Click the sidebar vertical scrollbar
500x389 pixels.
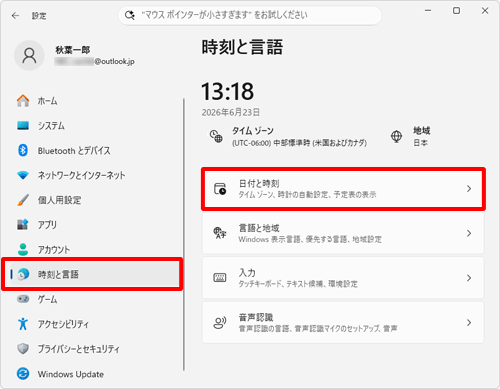pyautogui.click(x=184, y=234)
